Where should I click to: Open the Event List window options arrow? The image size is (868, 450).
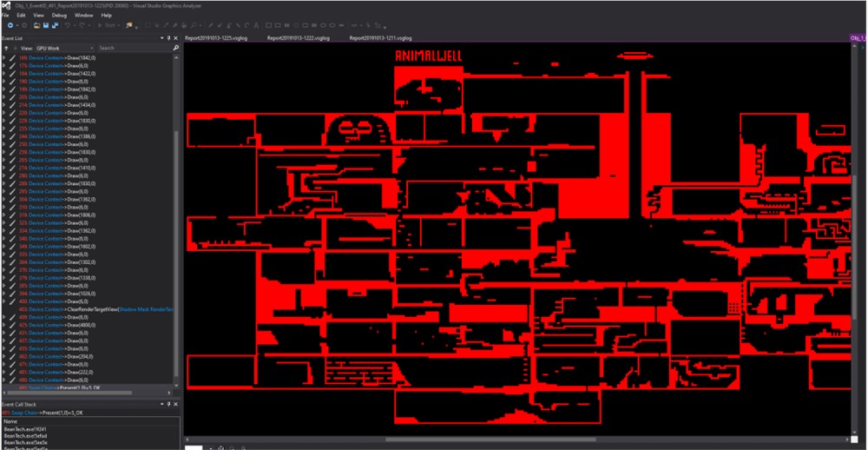(x=162, y=38)
